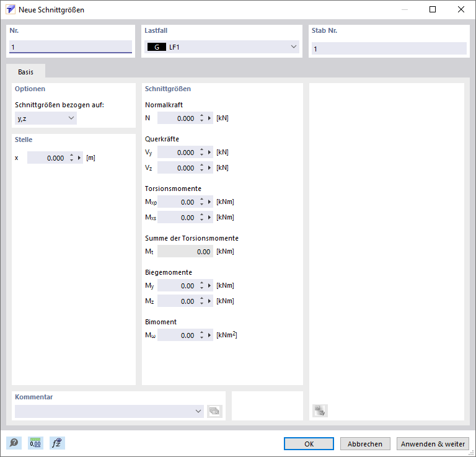Image resolution: width=476 pixels, height=457 pixels.
Task: Open the formula fx icon
Action: 57,443
